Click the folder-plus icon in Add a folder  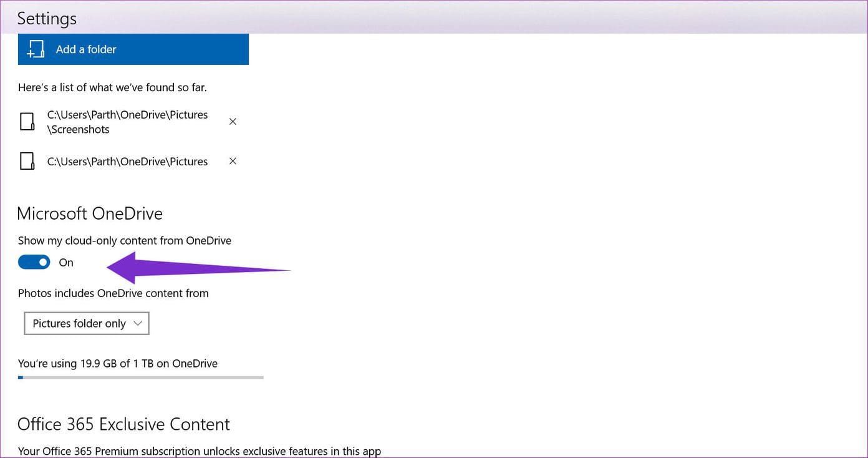coord(37,50)
